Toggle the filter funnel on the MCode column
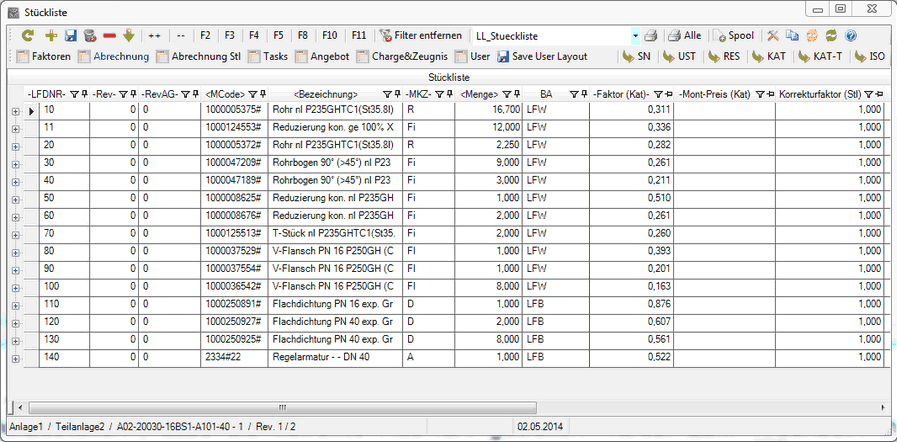Image resolution: width=897 pixels, height=442 pixels. click(x=251, y=94)
